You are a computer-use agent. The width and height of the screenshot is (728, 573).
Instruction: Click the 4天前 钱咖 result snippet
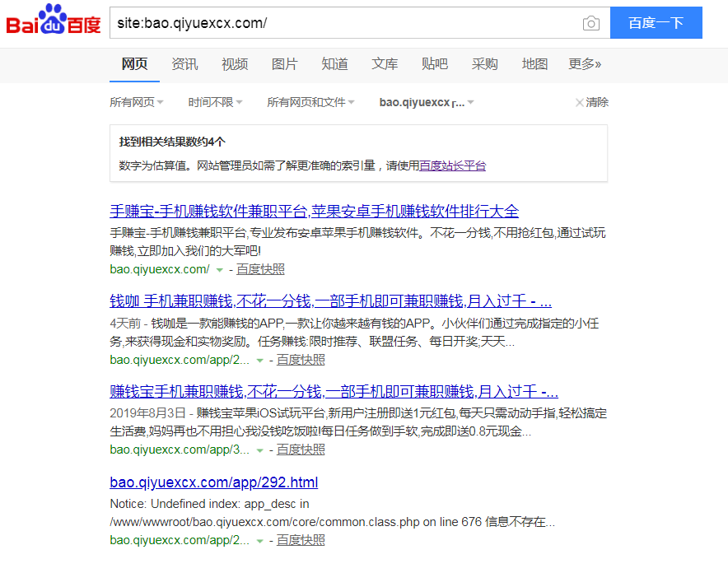pyautogui.click(x=354, y=333)
